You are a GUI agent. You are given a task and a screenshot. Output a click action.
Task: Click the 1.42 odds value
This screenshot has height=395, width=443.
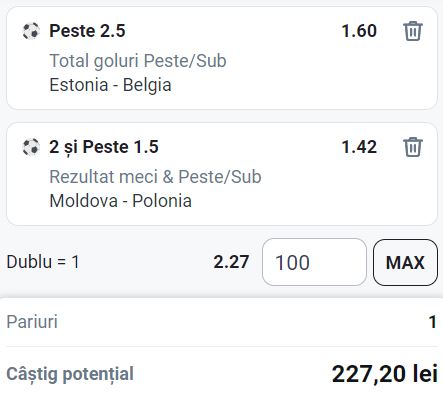(x=359, y=147)
